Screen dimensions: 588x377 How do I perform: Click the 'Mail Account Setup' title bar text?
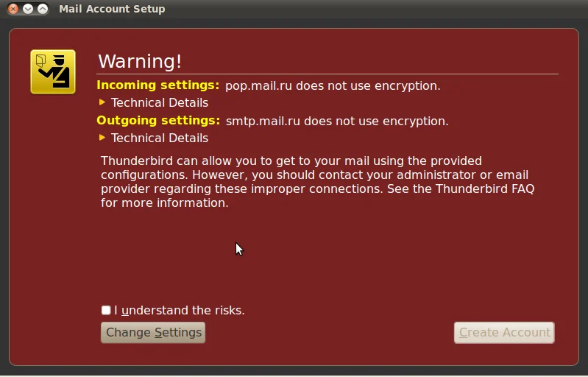pos(112,9)
